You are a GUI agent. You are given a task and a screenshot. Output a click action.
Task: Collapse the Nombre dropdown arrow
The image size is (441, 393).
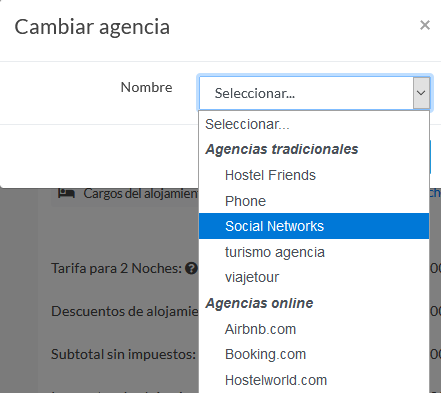421,93
